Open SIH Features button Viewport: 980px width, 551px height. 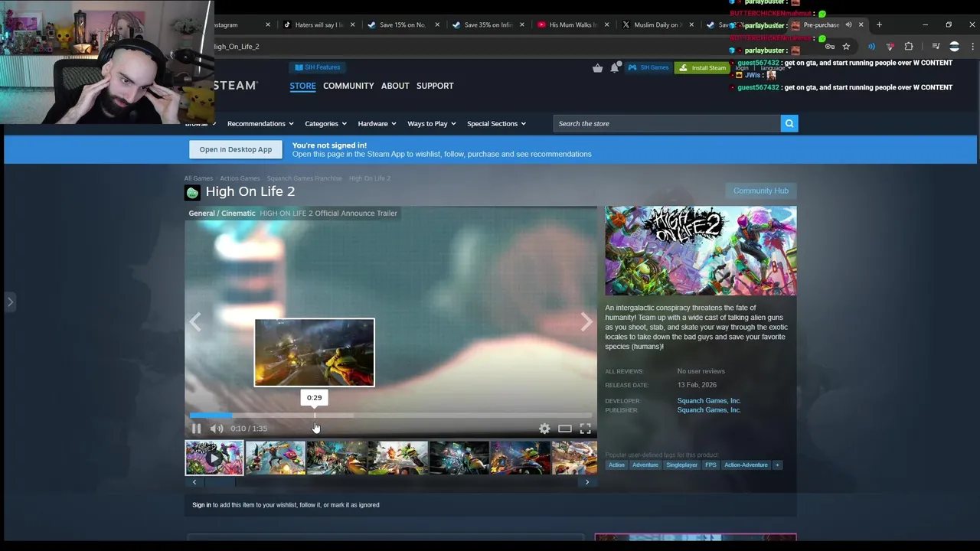pyautogui.click(x=317, y=67)
